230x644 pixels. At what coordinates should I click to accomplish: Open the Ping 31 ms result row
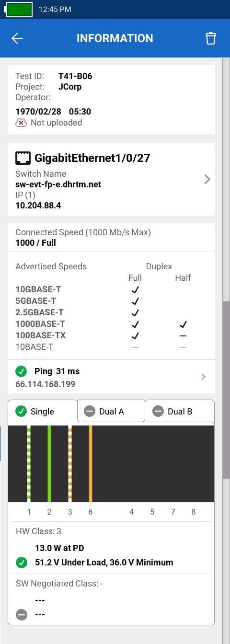[111, 377]
